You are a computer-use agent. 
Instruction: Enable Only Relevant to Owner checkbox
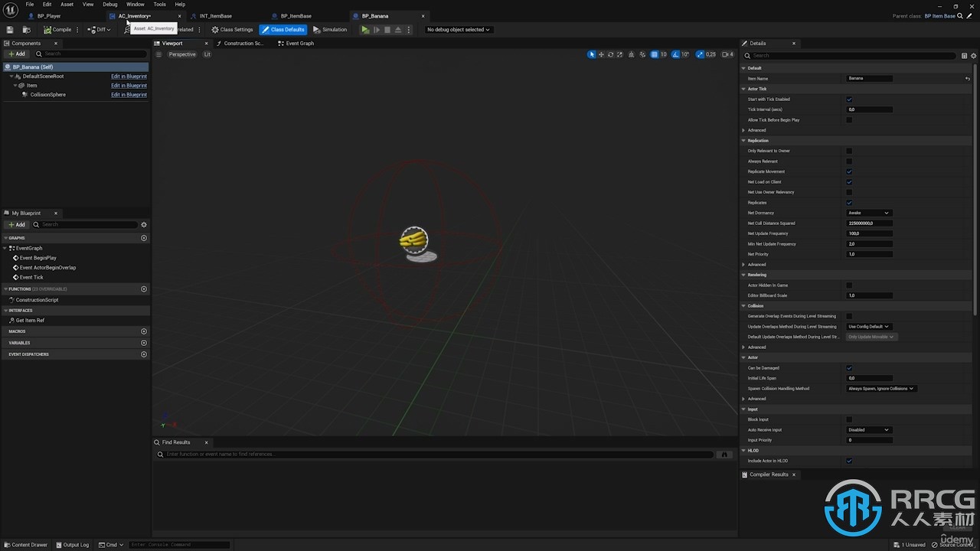tap(849, 151)
